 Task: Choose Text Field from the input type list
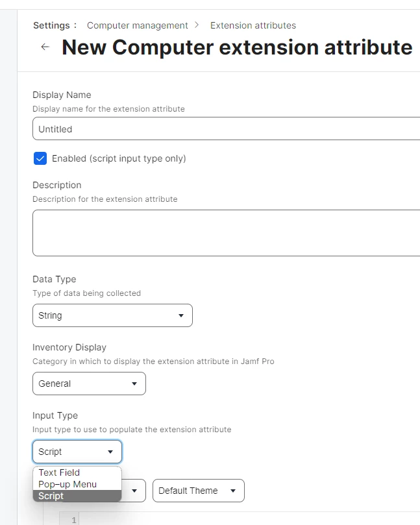(59, 472)
